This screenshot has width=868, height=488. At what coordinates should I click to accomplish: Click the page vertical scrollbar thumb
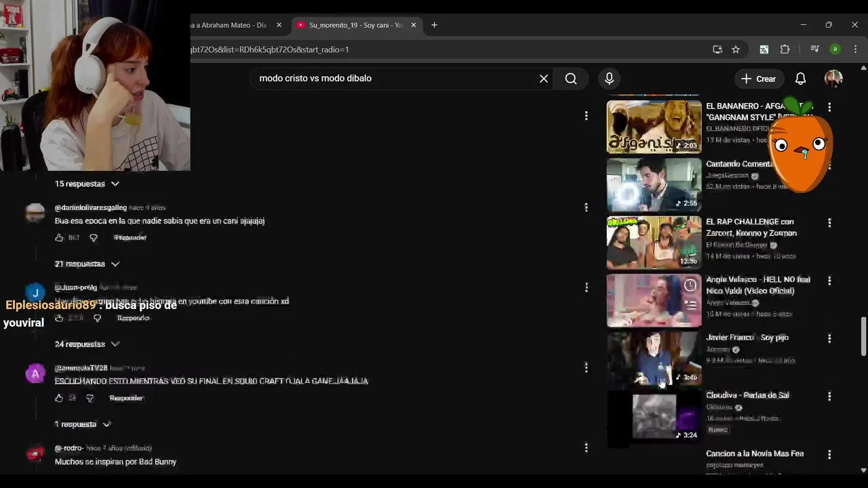tap(863, 335)
